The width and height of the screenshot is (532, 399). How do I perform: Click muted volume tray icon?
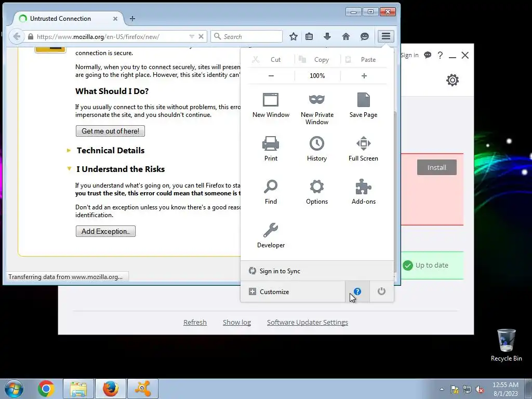pyautogui.click(x=480, y=390)
